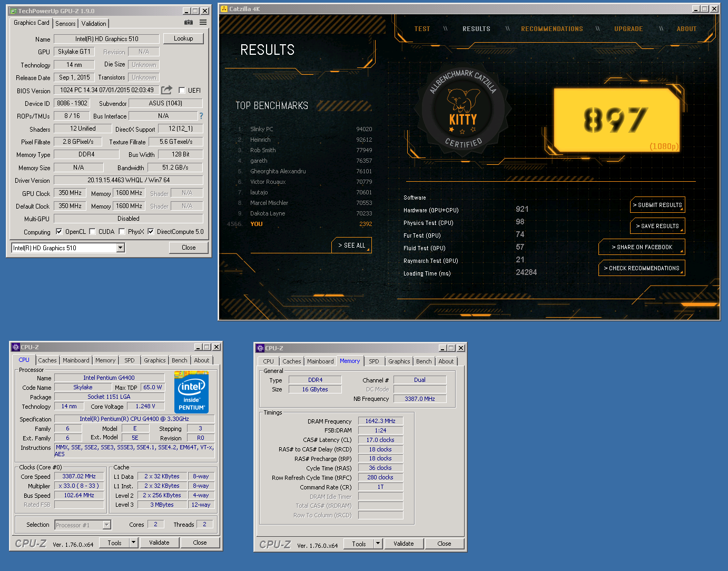The width and height of the screenshot is (728, 571).
Task: Click the DRAM Frequency value 1642.3 MHz
Action: pos(380,421)
